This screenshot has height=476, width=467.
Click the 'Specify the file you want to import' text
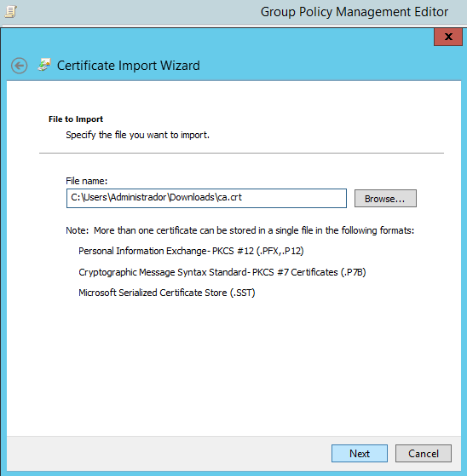(x=138, y=135)
